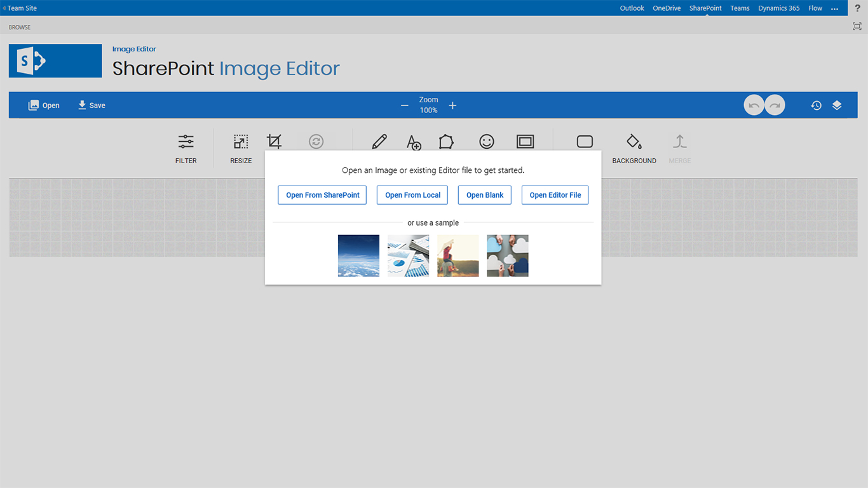
Task: Open the BROWSE ribbon tab
Action: (x=20, y=27)
